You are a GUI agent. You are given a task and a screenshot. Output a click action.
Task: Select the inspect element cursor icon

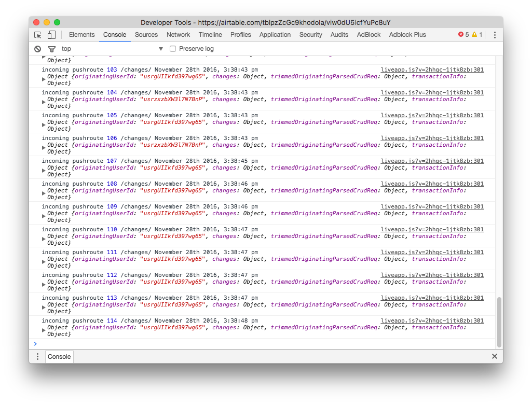37,34
